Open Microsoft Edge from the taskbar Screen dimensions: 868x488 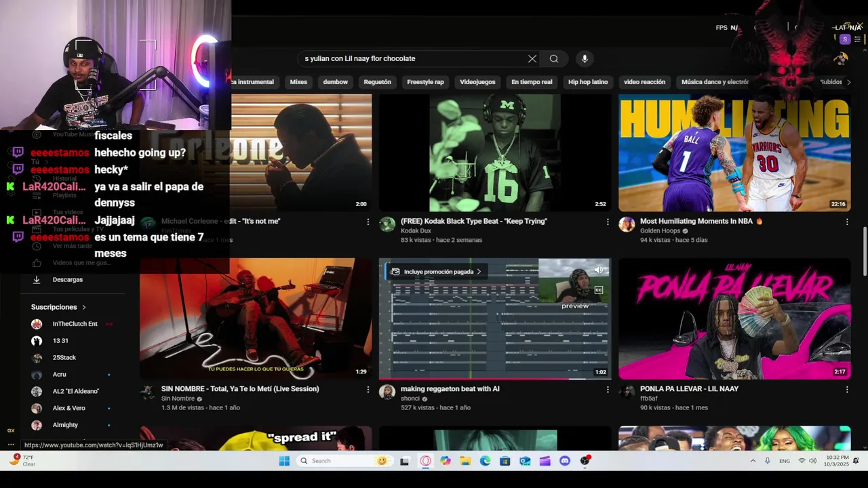point(485,461)
